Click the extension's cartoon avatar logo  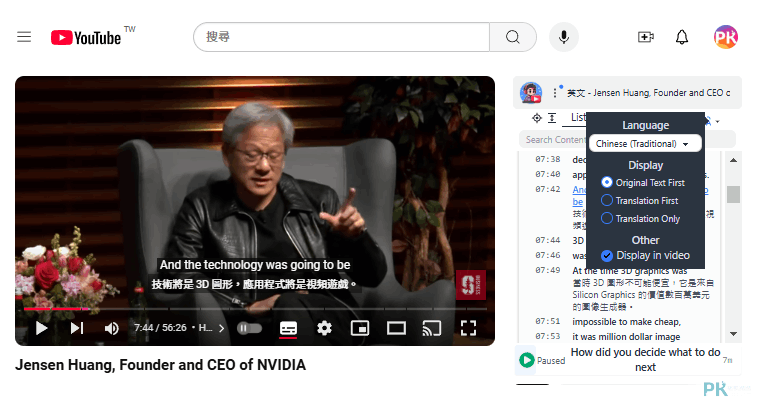[531, 92]
